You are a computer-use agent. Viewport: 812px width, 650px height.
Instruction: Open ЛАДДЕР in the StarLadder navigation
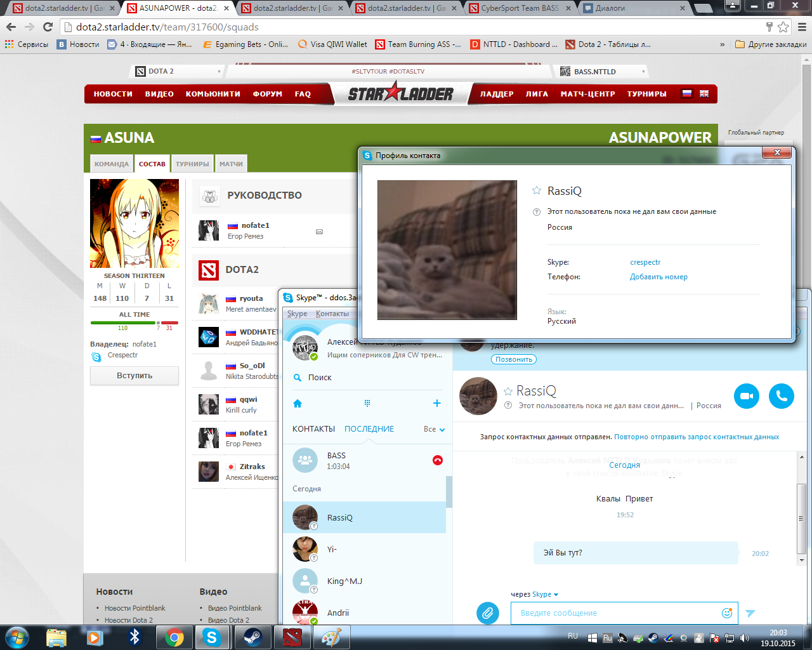click(497, 94)
